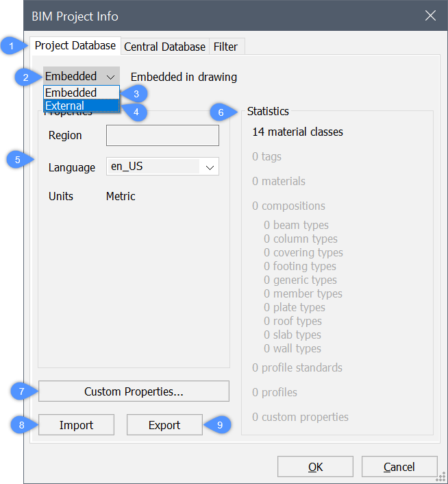Image resolution: width=448 pixels, height=484 pixels.
Task: Click callout marker 6 beside Statistics
Action: (221, 111)
